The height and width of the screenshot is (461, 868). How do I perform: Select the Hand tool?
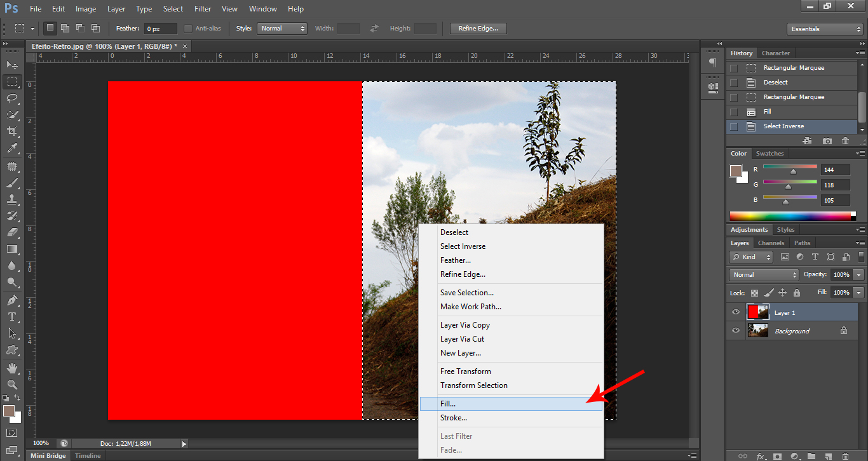click(12, 368)
